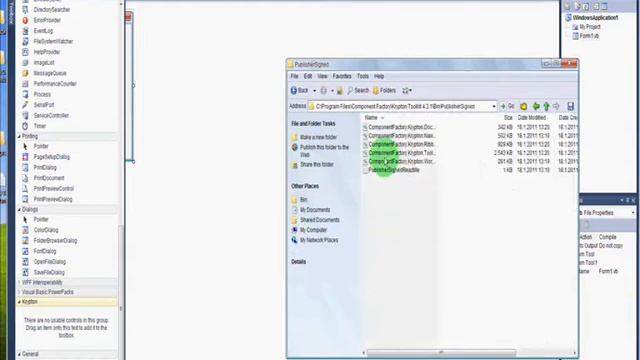Choose the FolderBrowserDialog toolbox icon

coord(25,240)
